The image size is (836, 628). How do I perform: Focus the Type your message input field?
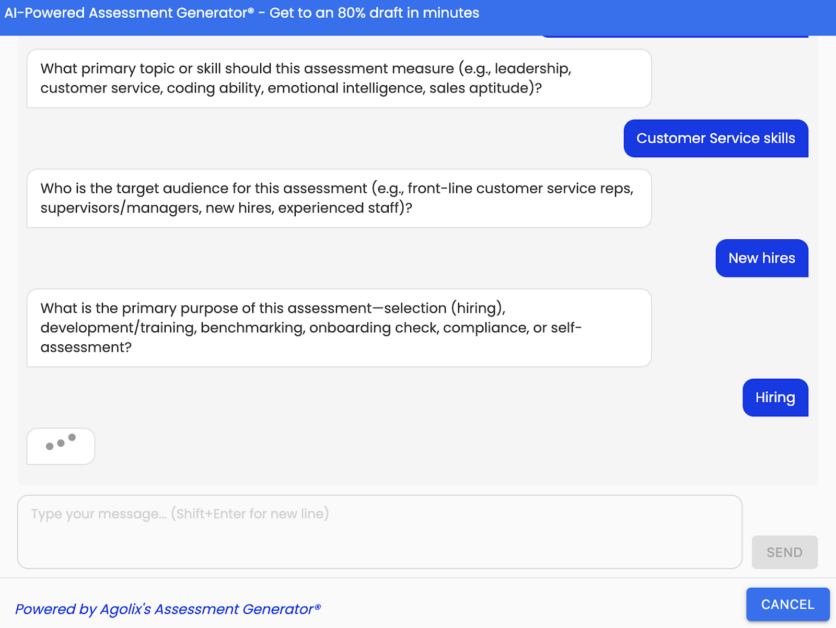(380, 532)
